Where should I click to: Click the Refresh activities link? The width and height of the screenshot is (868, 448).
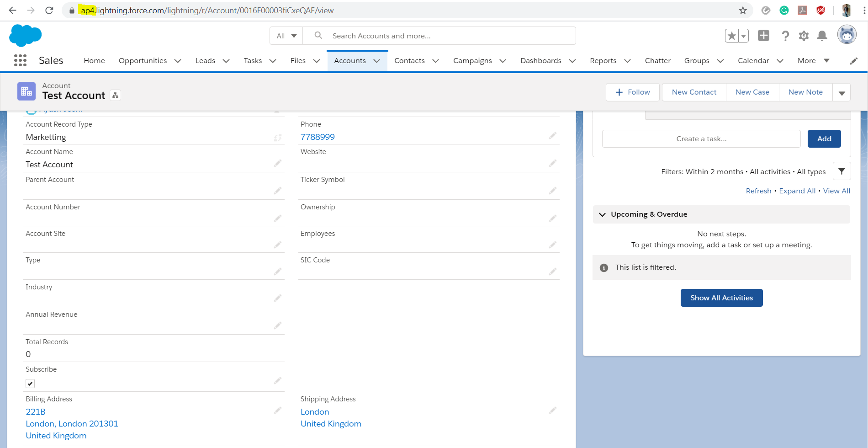click(758, 191)
